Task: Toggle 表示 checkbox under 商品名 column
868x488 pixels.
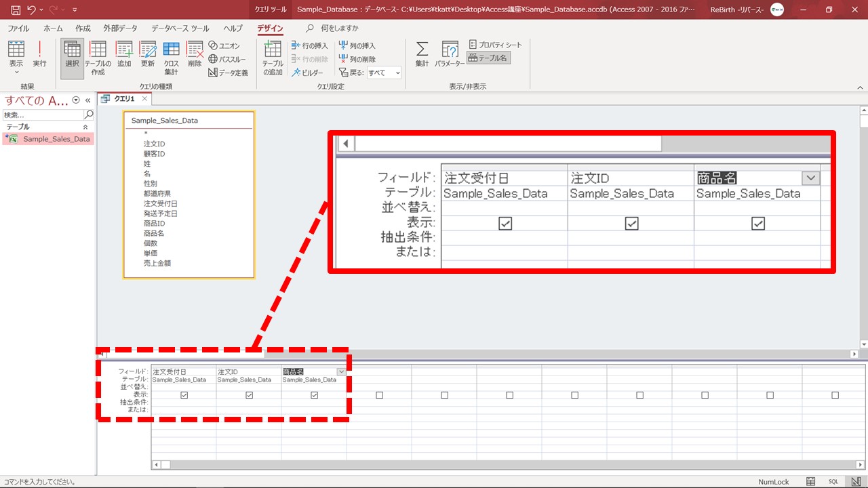Action: (x=314, y=395)
